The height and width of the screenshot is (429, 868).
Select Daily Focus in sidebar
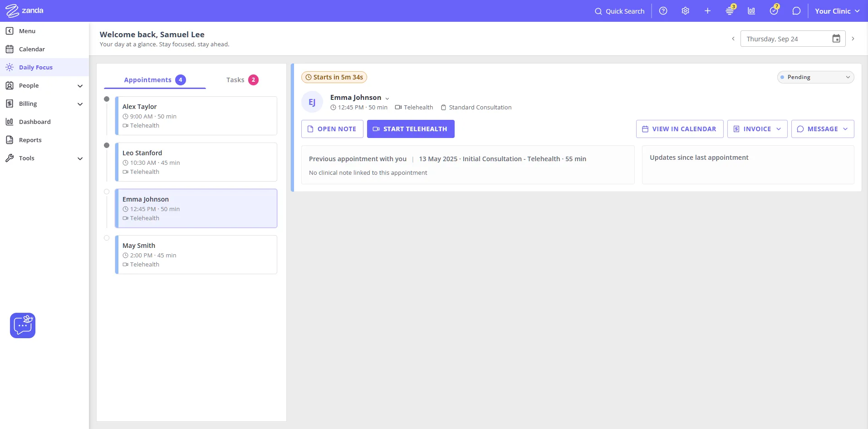[x=44, y=67]
